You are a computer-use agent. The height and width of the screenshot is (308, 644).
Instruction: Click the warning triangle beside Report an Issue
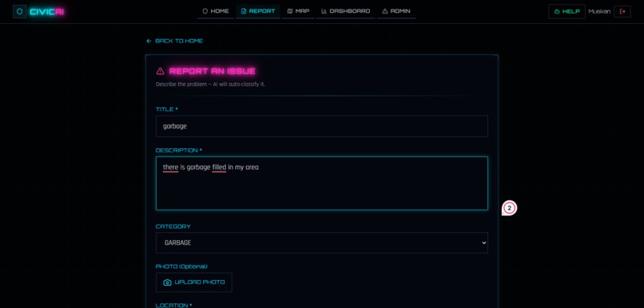pos(160,71)
